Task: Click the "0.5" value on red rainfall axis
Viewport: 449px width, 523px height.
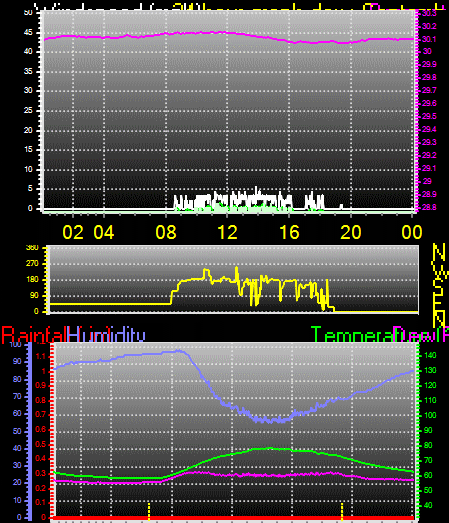Action: [40, 444]
